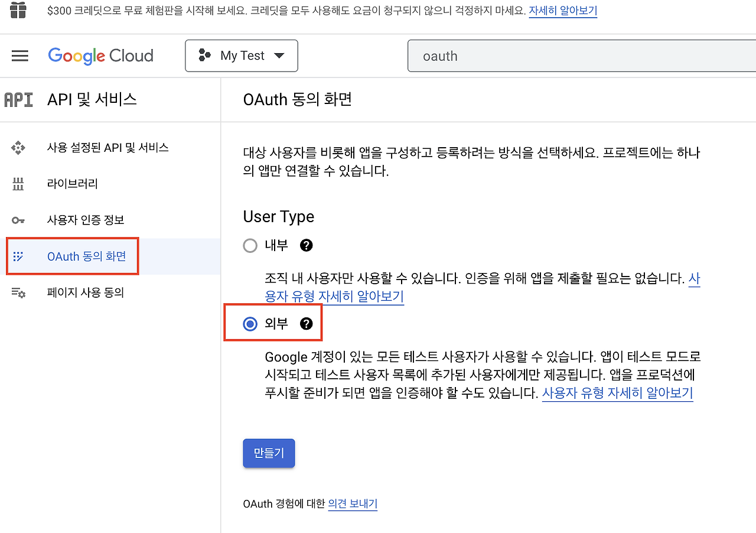Click the help icon next to 외부

pos(306,323)
